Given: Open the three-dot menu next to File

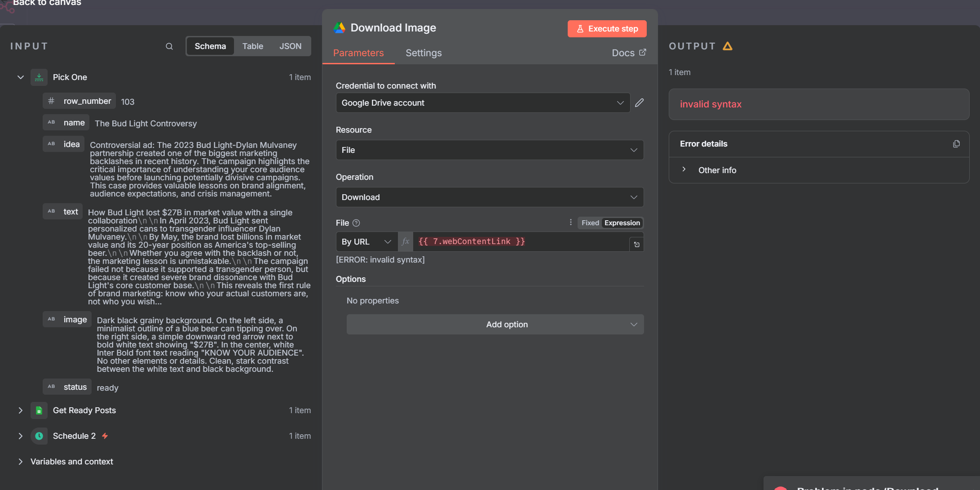Looking at the screenshot, I should click(570, 223).
